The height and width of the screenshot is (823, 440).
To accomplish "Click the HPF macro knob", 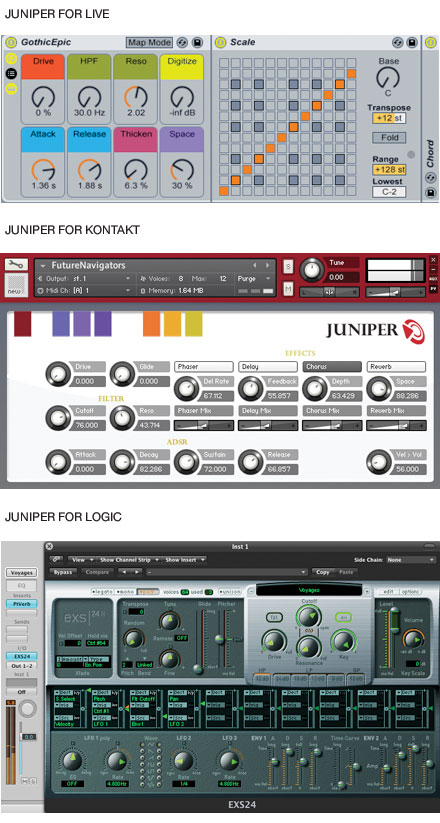I will (x=89, y=98).
